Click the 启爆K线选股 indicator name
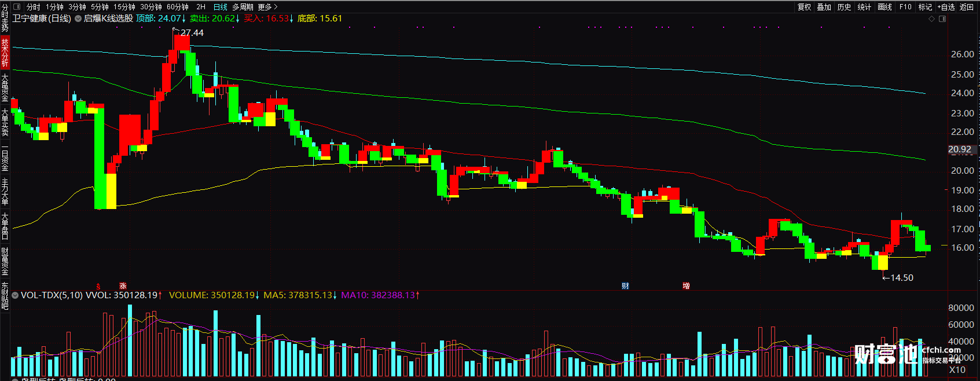Viewport: 980px width, 381px height. tap(108, 19)
